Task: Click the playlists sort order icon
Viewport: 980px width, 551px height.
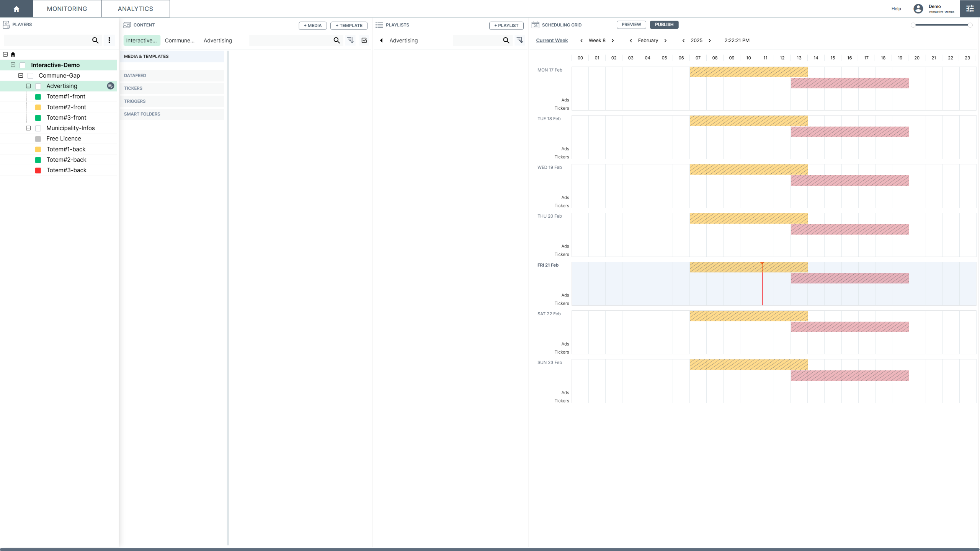Action: [x=519, y=40]
